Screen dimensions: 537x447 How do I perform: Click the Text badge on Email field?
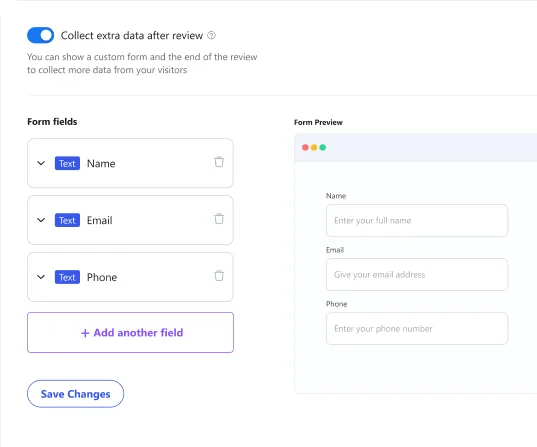click(x=67, y=220)
